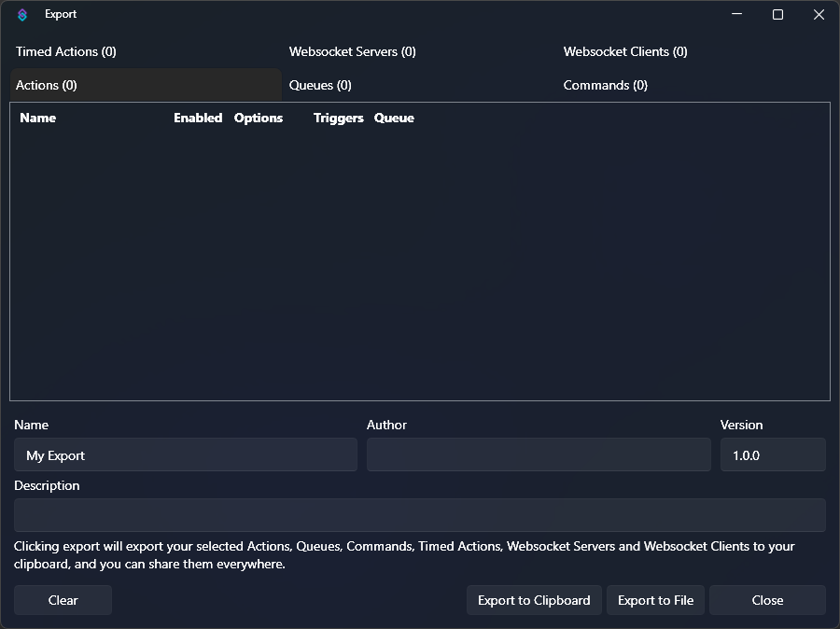Switch to the Websocket Servers tab
The height and width of the screenshot is (629, 840).
point(352,51)
